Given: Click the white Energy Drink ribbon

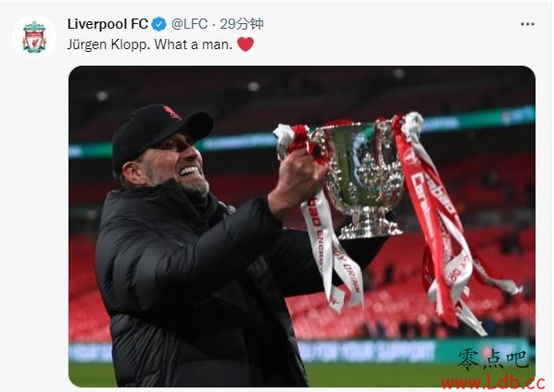Looking at the screenshot, I should coord(331,249).
